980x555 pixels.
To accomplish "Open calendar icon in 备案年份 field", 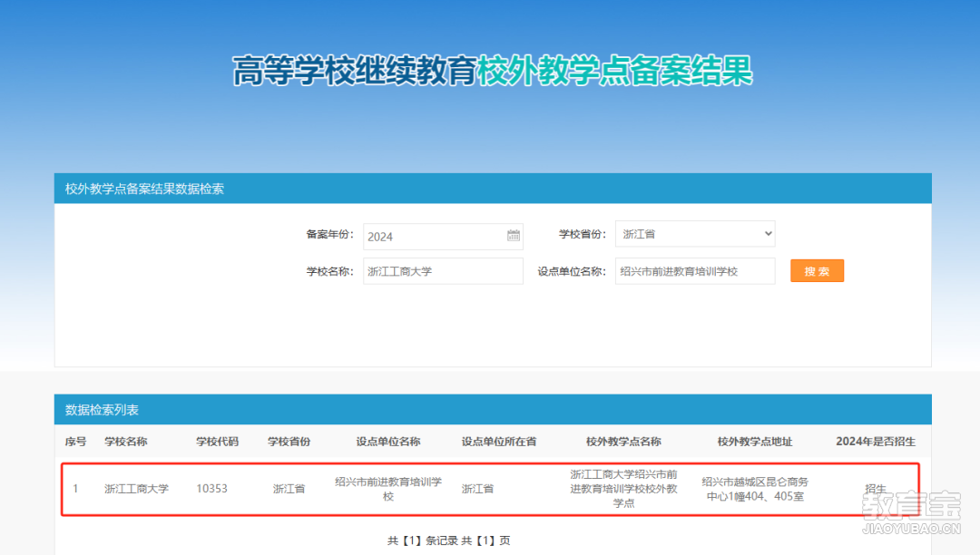I will (x=513, y=236).
